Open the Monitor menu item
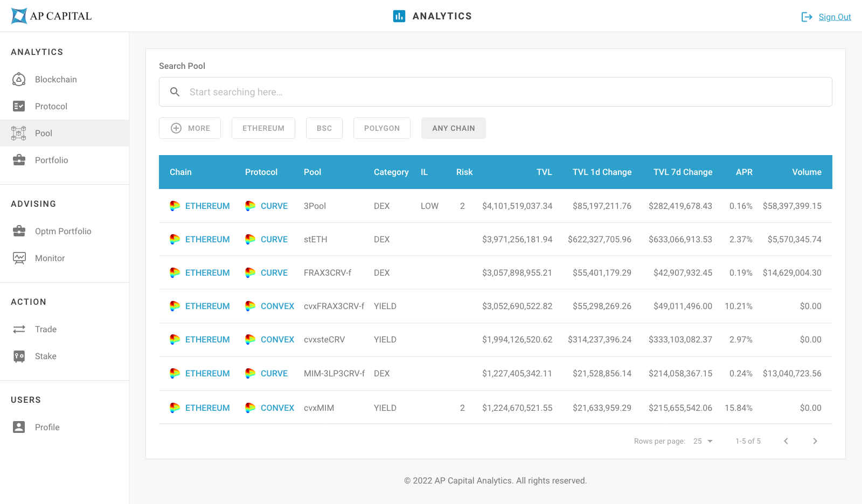The width and height of the screenshot is (862, 504). pos(50,258)
